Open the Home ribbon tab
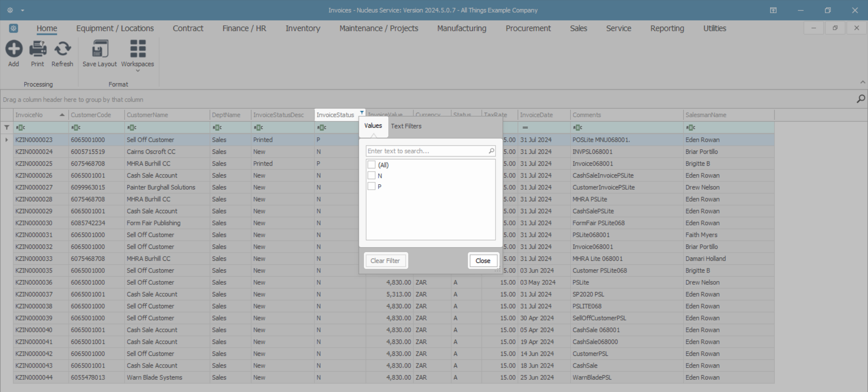Image resolution: width=868 pixels, height=392 pixels. pyautogui.click(x=47, y=28)
